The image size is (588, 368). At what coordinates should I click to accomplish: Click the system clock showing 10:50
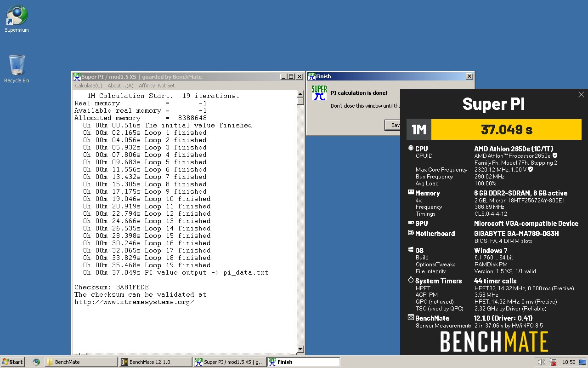pos(569,362)
